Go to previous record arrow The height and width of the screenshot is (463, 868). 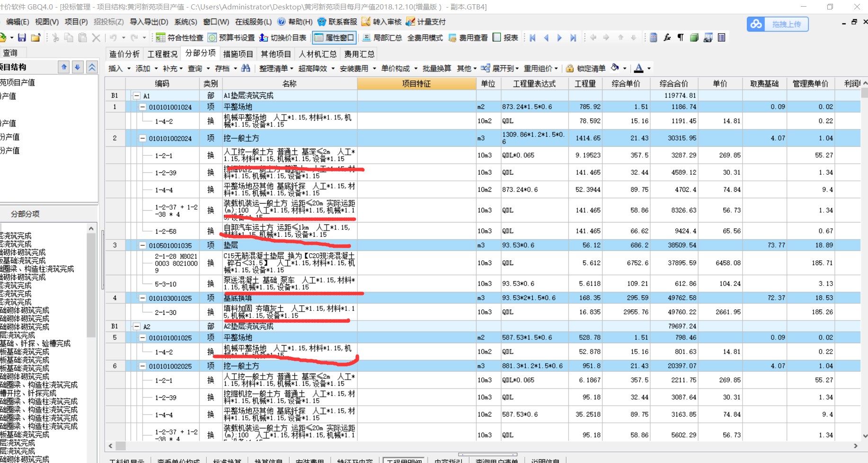coord(547,38)
